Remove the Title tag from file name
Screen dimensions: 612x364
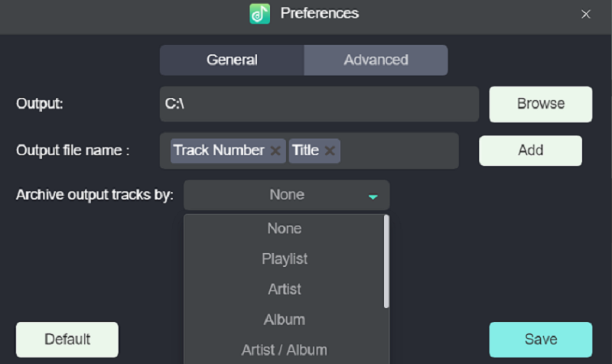[x=330, y=151]
